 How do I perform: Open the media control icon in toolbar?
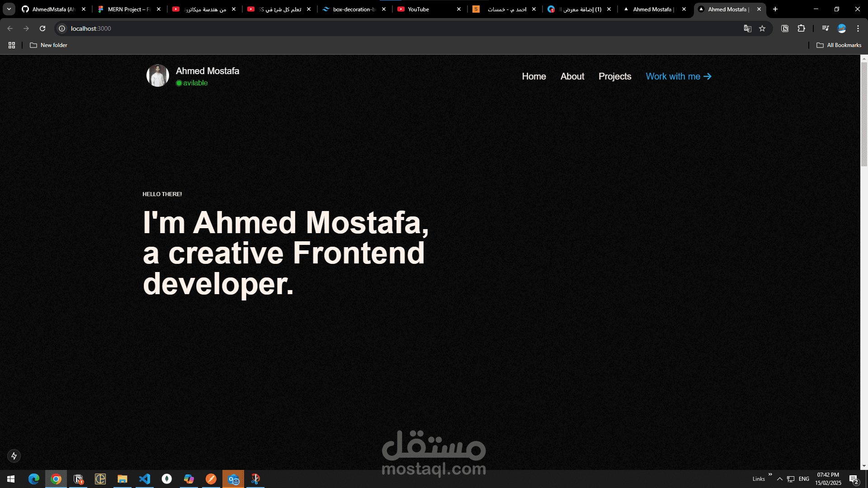coord(825,28)
